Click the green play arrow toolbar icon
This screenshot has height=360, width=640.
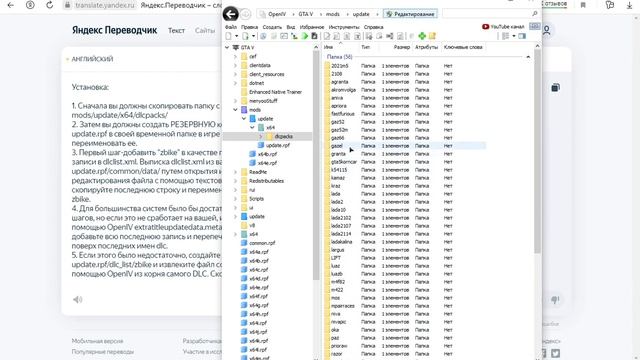[304, 36]
